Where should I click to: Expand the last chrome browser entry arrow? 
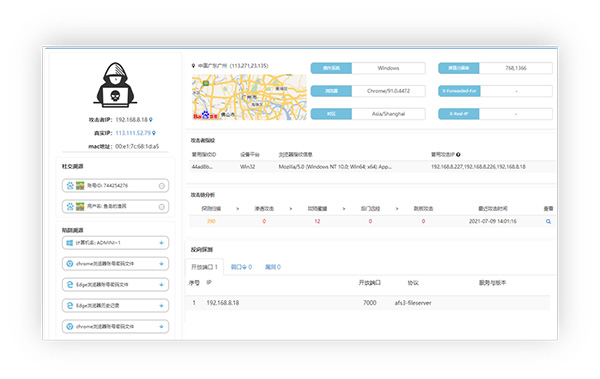coord(161,327)
